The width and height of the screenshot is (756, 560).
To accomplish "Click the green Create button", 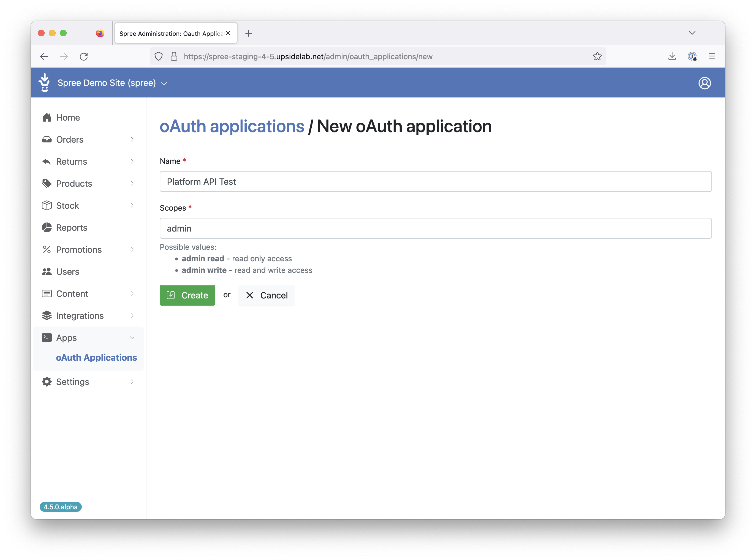I will [187, 295].
